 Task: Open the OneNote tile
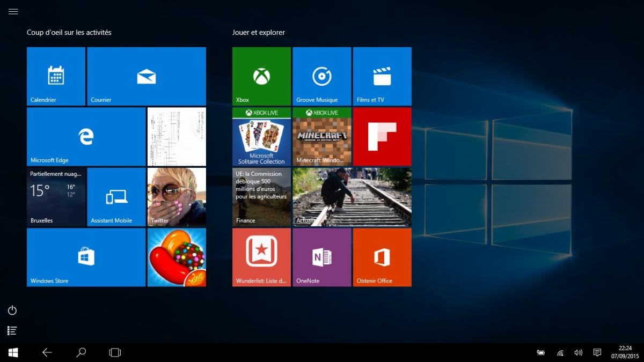point(322,257)
